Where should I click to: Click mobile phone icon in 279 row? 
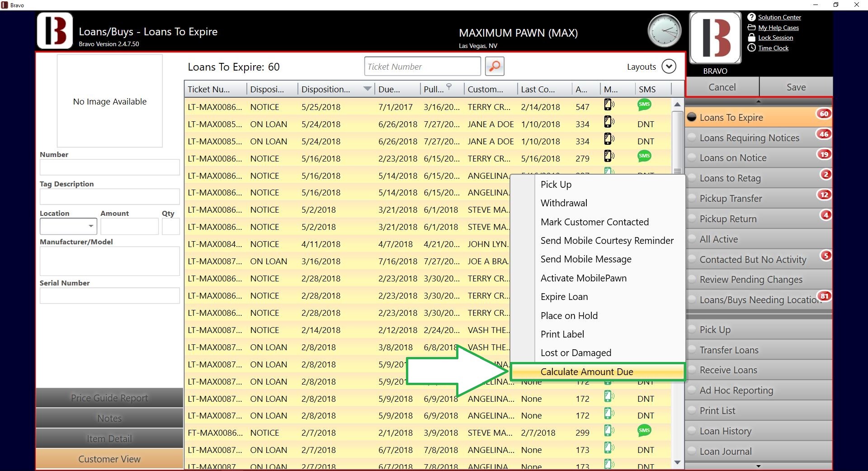(x=609, y=156)
